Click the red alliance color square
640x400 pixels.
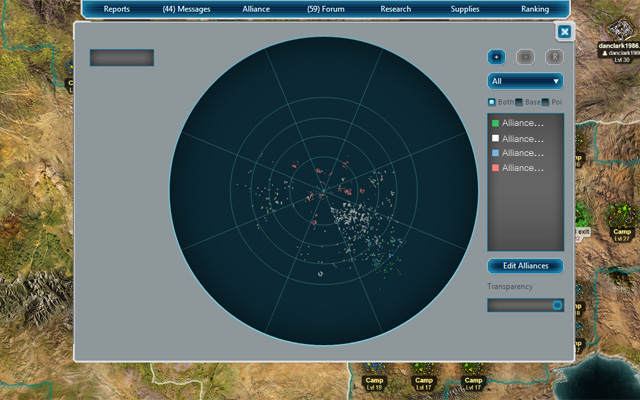click(x=496, y=168)
